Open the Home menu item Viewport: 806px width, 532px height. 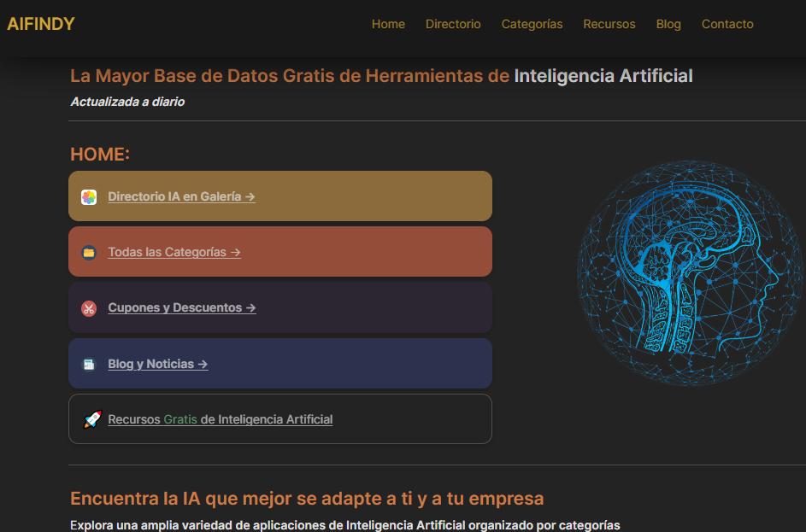388,24
